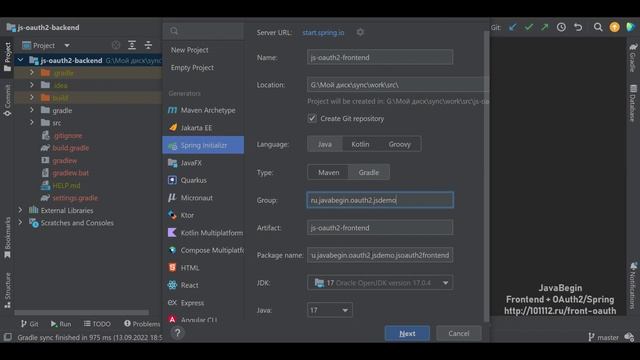
Task: Open the Git bottom tool tab
Action: coord(29,324)
